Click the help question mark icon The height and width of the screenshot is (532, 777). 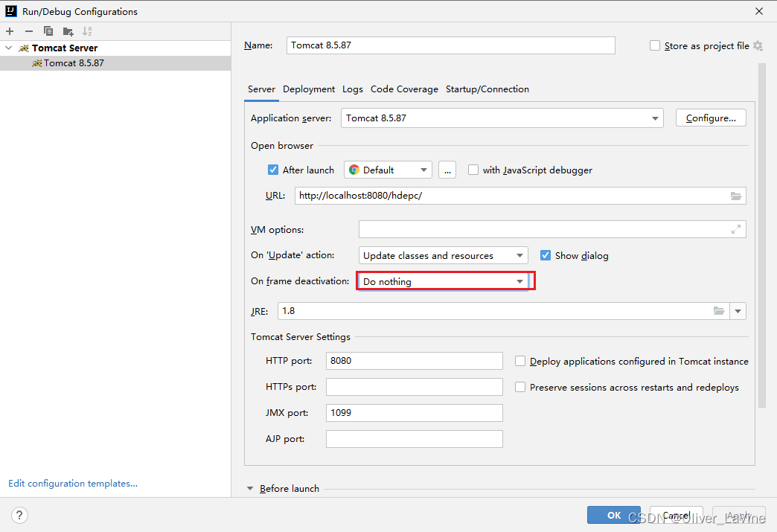(19, 515)
